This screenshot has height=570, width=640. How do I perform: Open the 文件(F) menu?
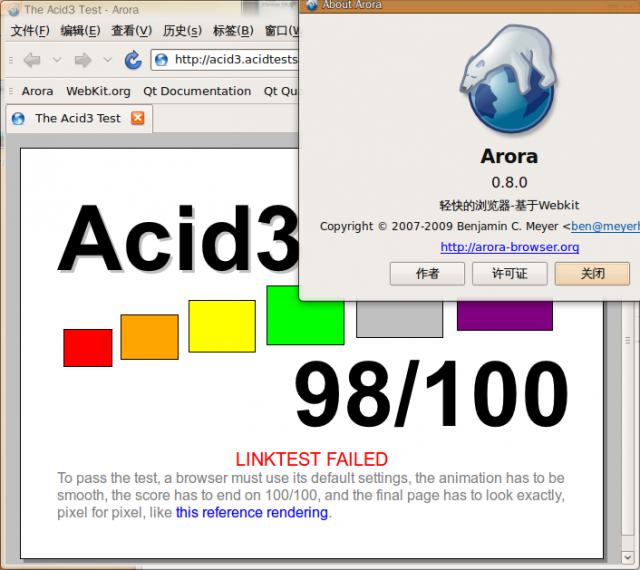30,31
